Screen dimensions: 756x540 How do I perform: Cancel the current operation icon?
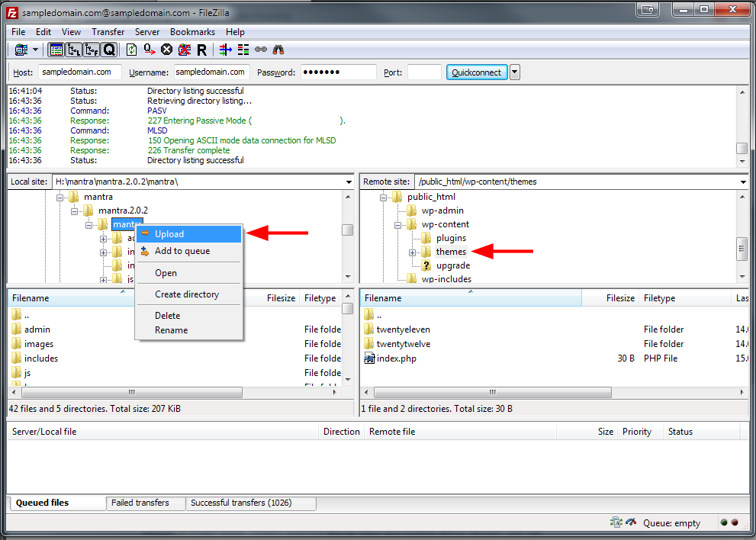pyautogui.click(x=167, y=50)
